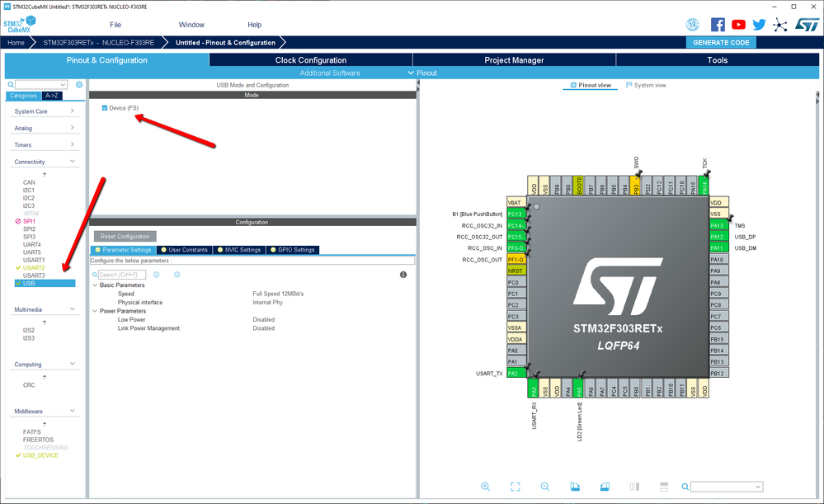
Task: Click the 10-year anniversary badge icon
Action: click(x=693, y=25)
